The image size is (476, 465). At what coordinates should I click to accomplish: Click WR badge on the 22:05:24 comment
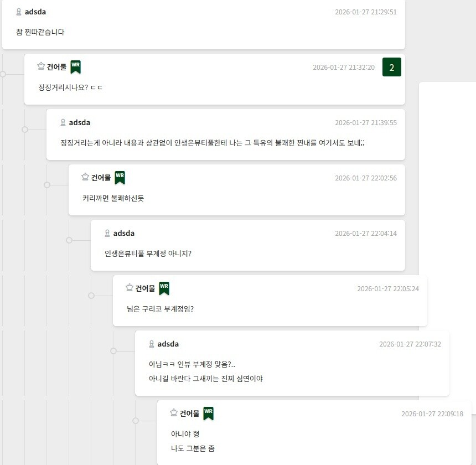(x=164, y=288)
